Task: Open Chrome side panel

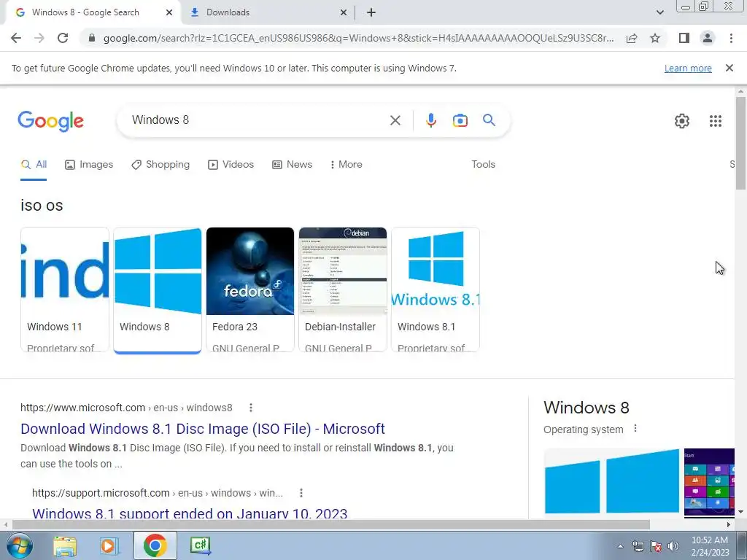Action: click(x=684, y=38)
